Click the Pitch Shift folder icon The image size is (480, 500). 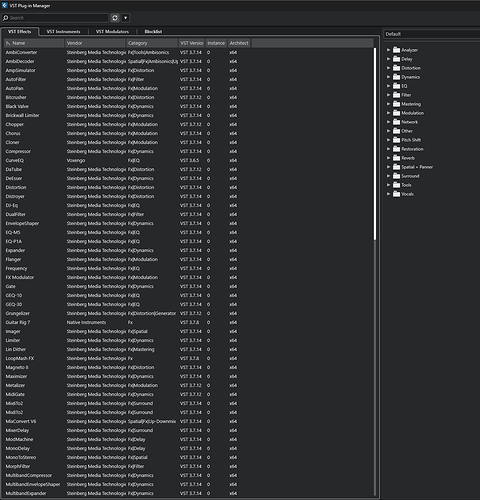[x=396, y=140]
